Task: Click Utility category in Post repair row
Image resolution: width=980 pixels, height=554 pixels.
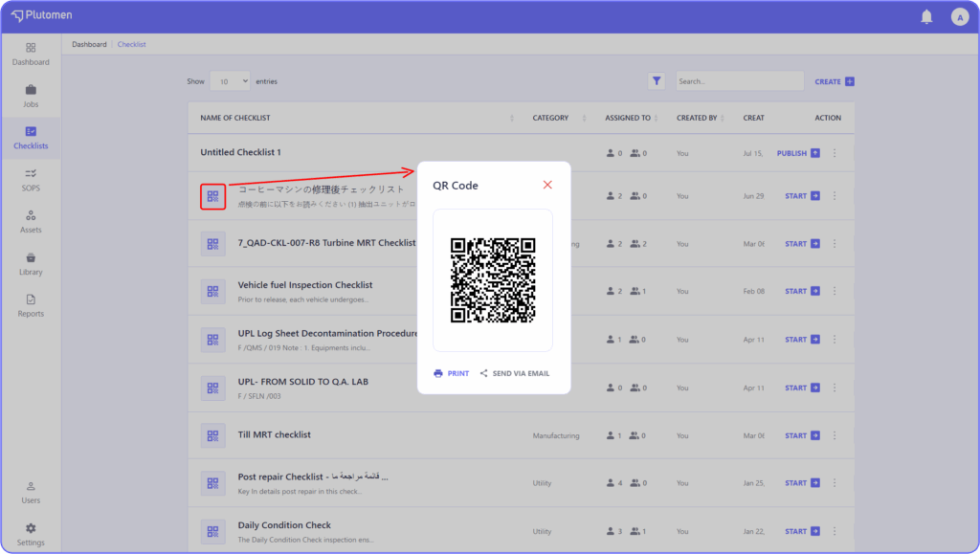Action: (542, 483)
